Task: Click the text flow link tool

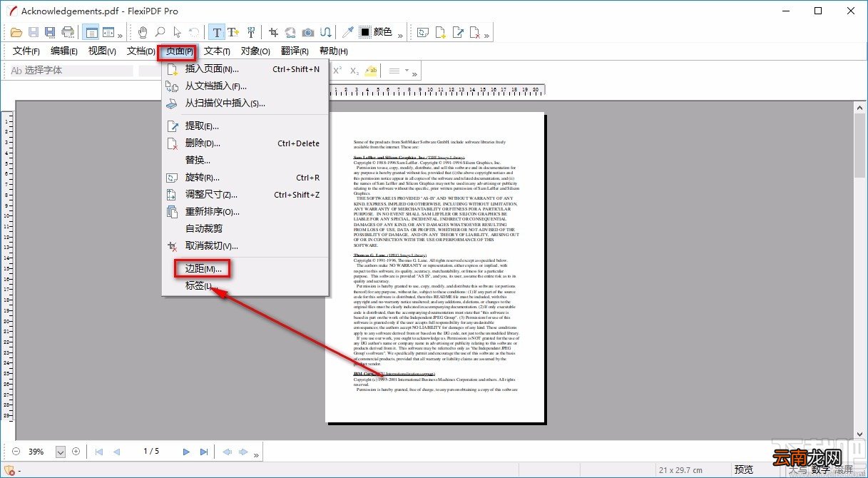Action: click(x=326, y=32)
